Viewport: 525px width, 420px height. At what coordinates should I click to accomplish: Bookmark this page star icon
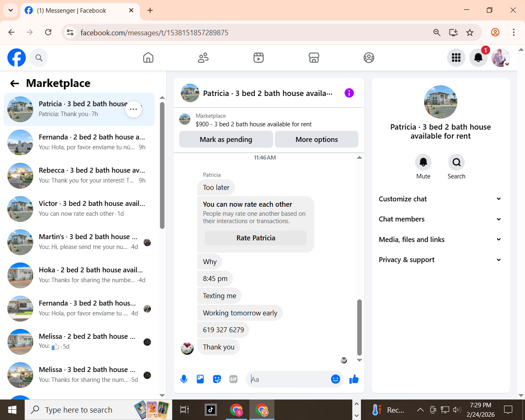[470, 32]
